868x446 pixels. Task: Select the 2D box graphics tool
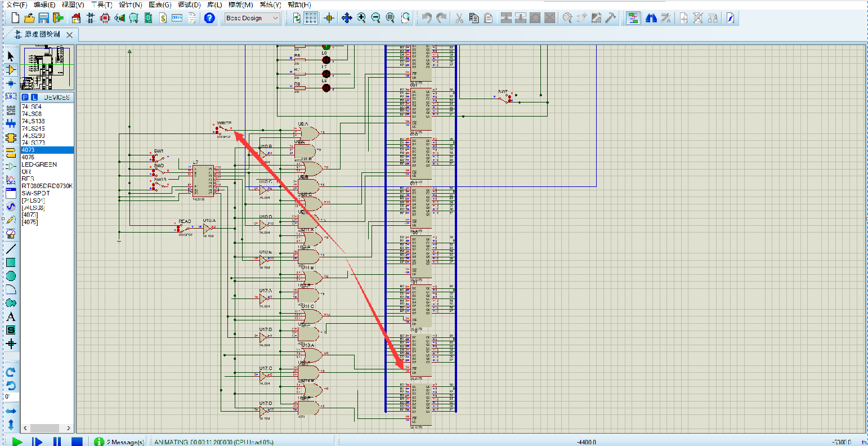point(11,262)
